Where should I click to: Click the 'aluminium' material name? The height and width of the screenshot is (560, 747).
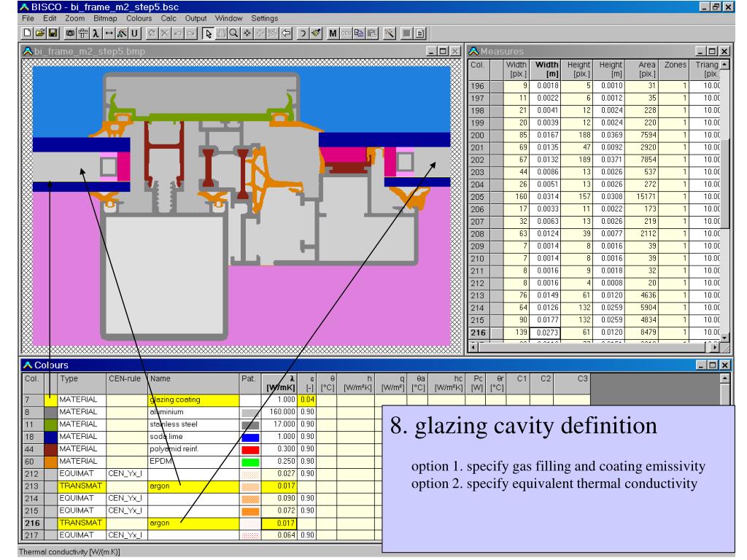[x=167, y=412]
